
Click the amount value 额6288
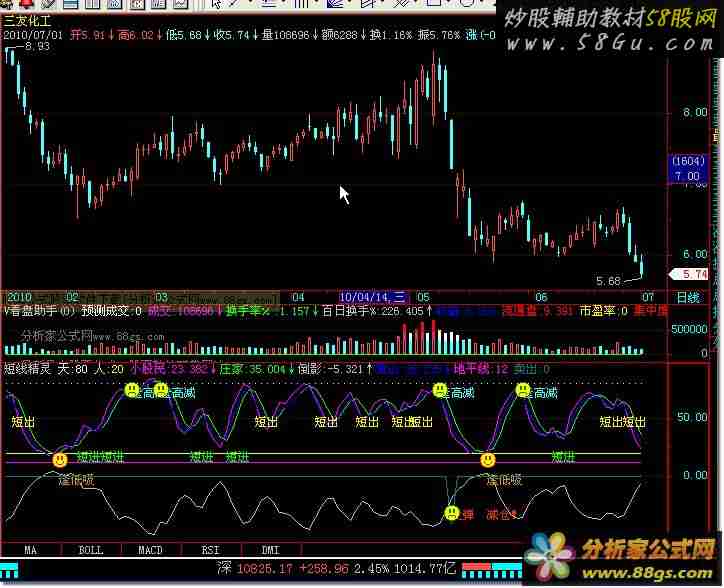339,35
